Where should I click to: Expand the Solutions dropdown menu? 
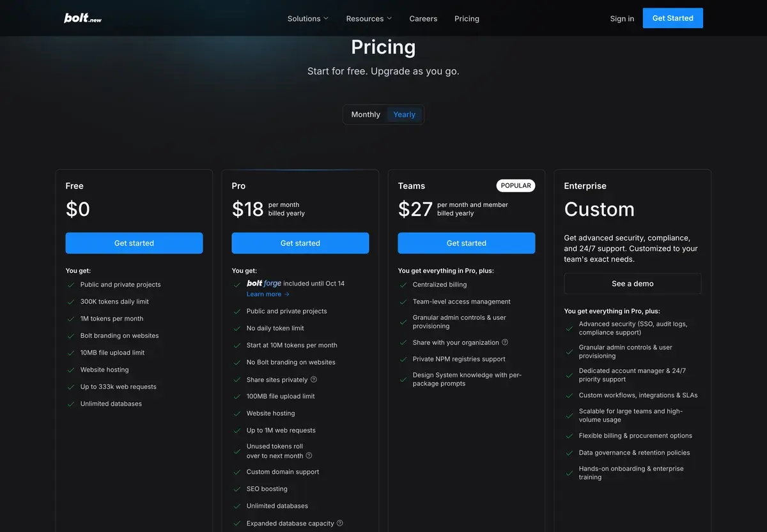[x=308, y=19]
